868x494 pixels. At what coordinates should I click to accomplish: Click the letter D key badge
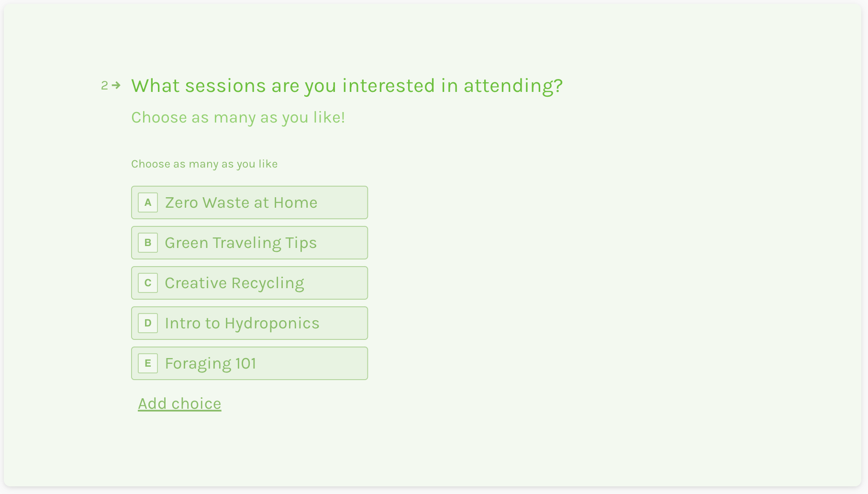(148, 323)
